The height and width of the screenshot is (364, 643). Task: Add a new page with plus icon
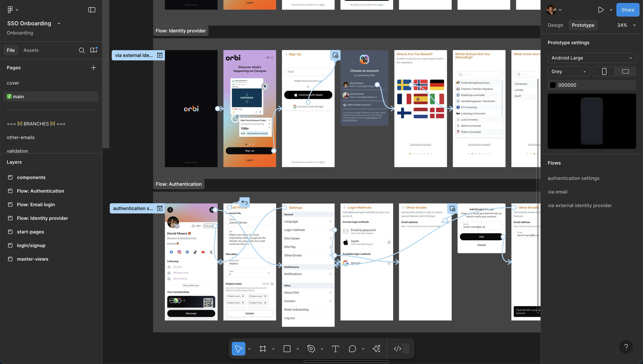pos(94,68)
